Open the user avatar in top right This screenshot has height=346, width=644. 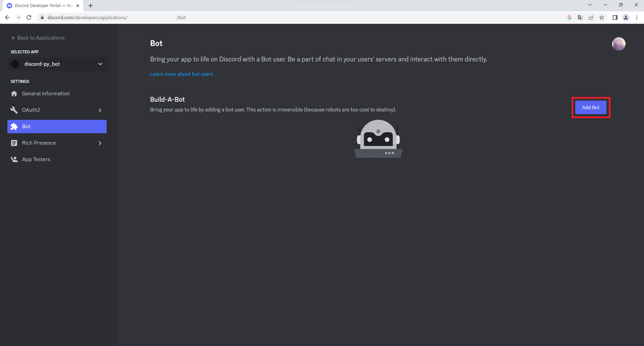coord(619,44)
